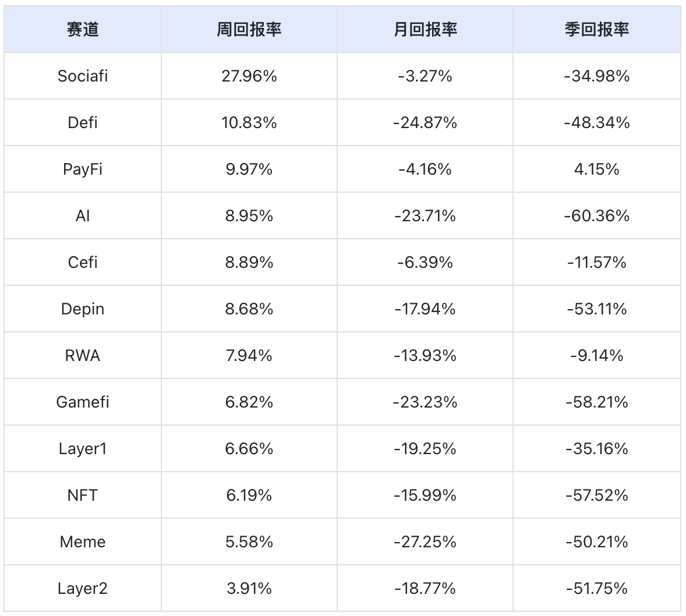Image resolution: width=686 pixels, height=616 pixels.
Task: Select the 季回报率 column header
Action: point(597,29)
